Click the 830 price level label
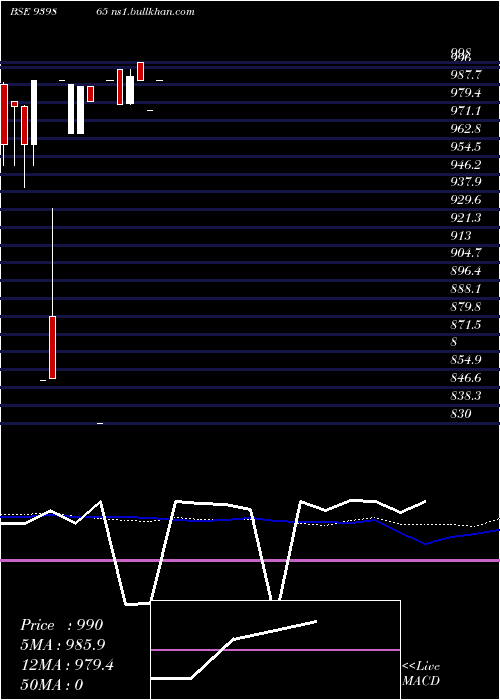This screenshot has width=500, height=700. click(x=461, y=414)
